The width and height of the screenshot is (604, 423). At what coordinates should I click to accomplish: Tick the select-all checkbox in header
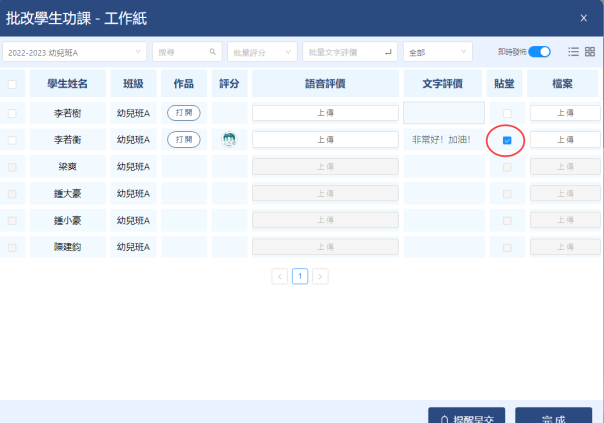12,84
